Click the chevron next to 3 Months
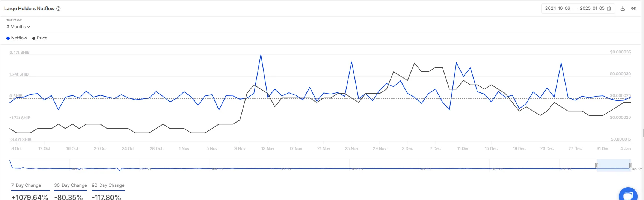This screenshot has width=644, height=200. [28, 27]
